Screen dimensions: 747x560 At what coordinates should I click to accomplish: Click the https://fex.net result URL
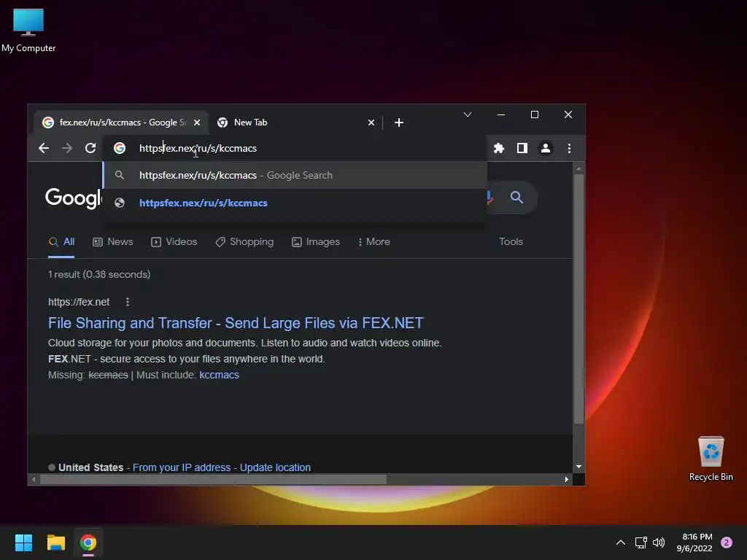click(x=79, y=302)
